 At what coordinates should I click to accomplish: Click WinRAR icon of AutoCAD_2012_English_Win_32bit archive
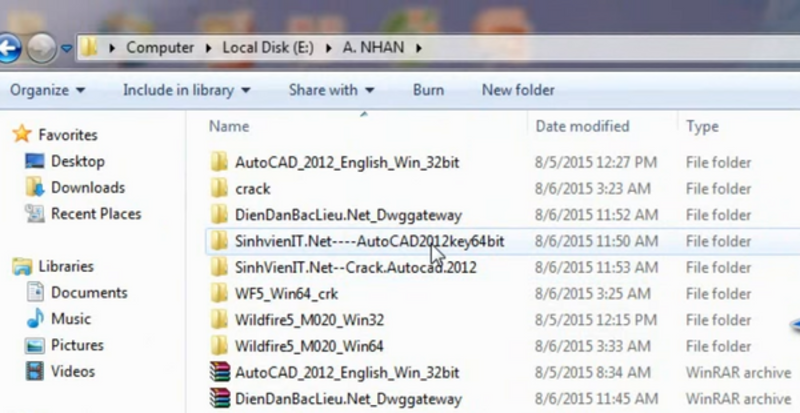pyautogui.click(x=220, y=372)
